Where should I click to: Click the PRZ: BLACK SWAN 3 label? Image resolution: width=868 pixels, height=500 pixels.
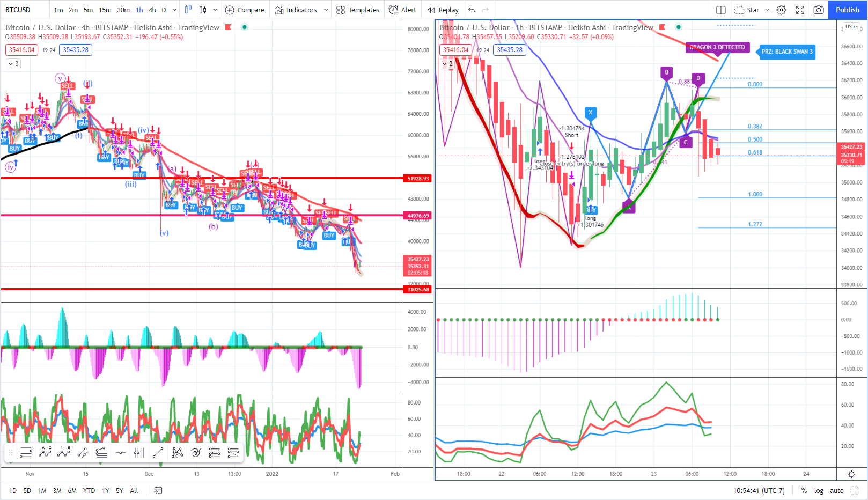(786, 52)
